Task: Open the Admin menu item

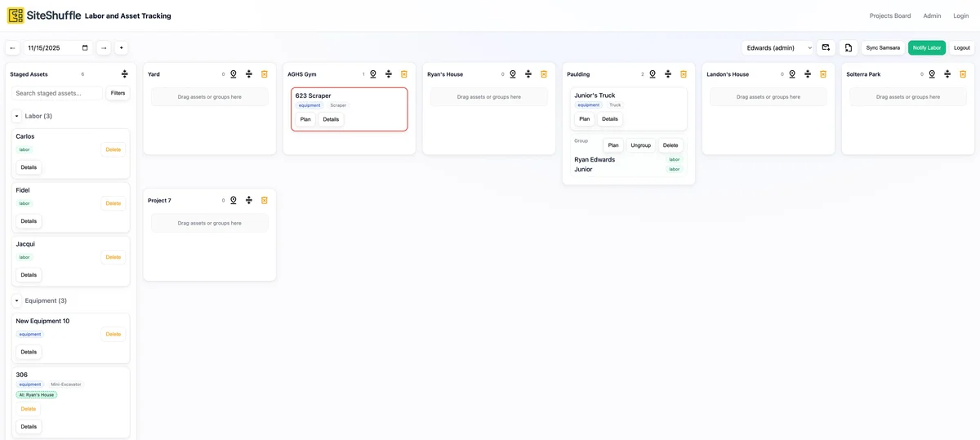Action: pos(932,16)
